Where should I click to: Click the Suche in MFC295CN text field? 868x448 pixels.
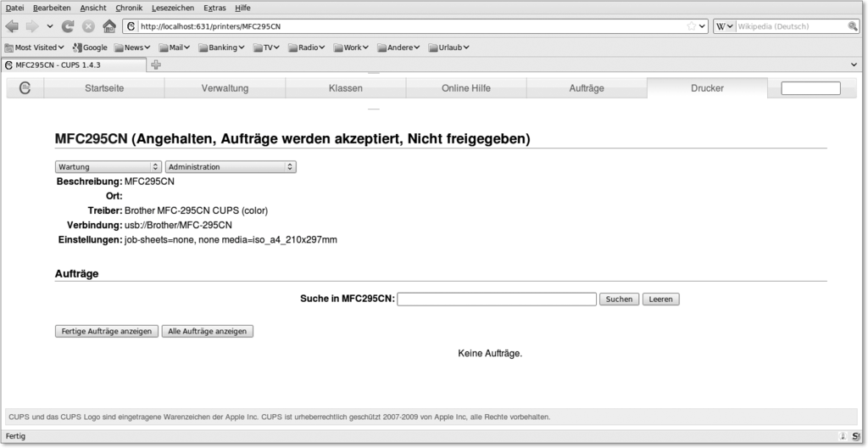pyautogui.click(x=496, y=300)
